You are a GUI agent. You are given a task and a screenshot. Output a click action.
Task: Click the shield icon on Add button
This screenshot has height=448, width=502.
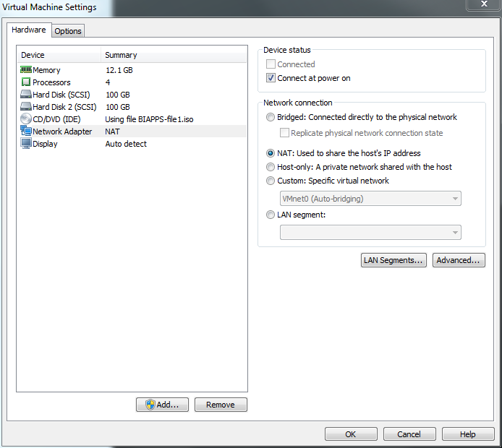tap(150, 405)
